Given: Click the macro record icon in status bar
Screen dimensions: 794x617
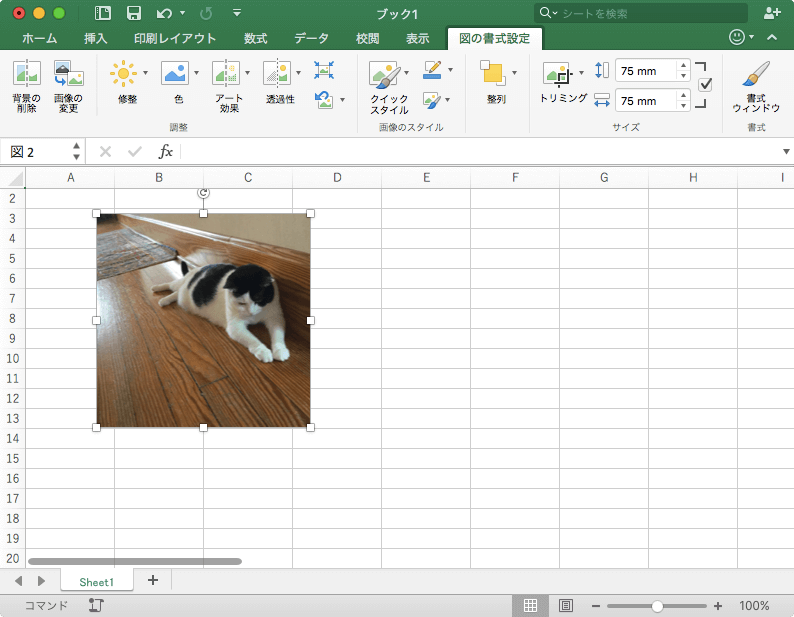Looking at the screenshot, I should coord(96,605).
